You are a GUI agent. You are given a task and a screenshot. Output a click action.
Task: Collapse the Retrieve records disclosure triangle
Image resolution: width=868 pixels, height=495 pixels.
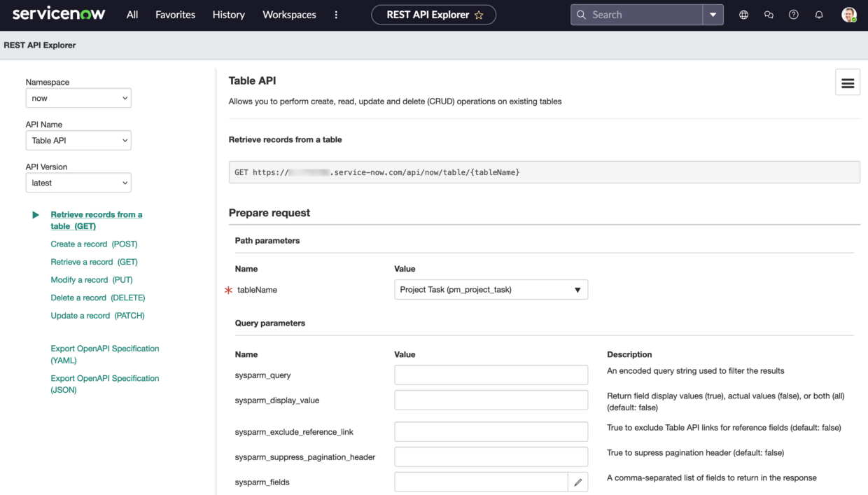[x=35, y=215]
